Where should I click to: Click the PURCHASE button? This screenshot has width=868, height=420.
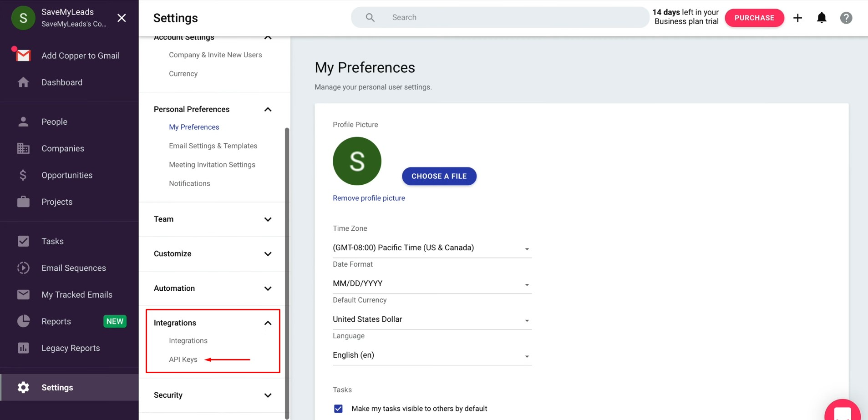(x=754, y=18)
